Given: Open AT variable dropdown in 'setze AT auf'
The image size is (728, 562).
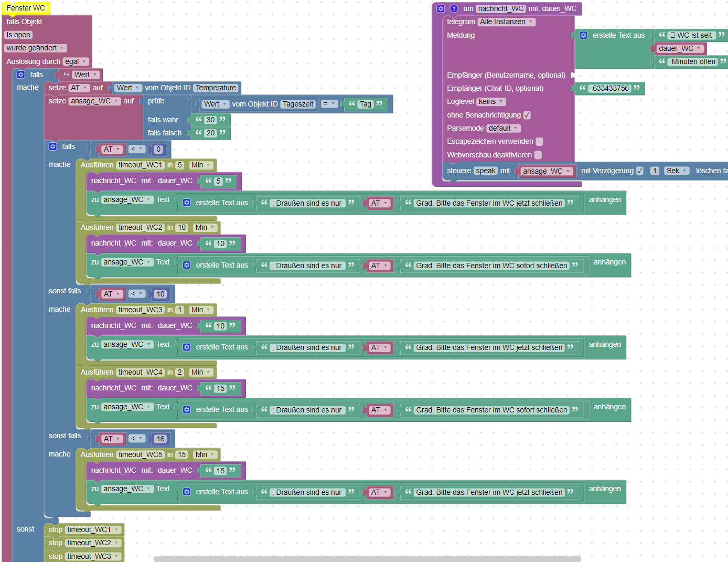Looking at the screenshot, I should tap(79, 88).
